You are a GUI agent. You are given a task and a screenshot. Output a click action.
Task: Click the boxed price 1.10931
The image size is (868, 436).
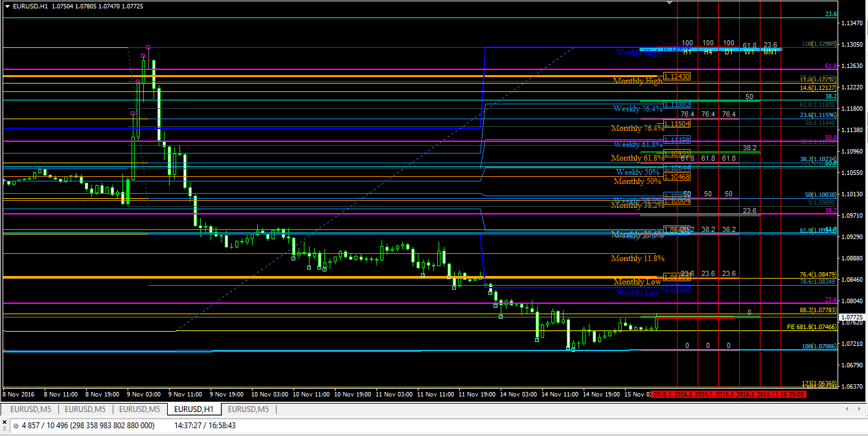[x=677, y=154]
